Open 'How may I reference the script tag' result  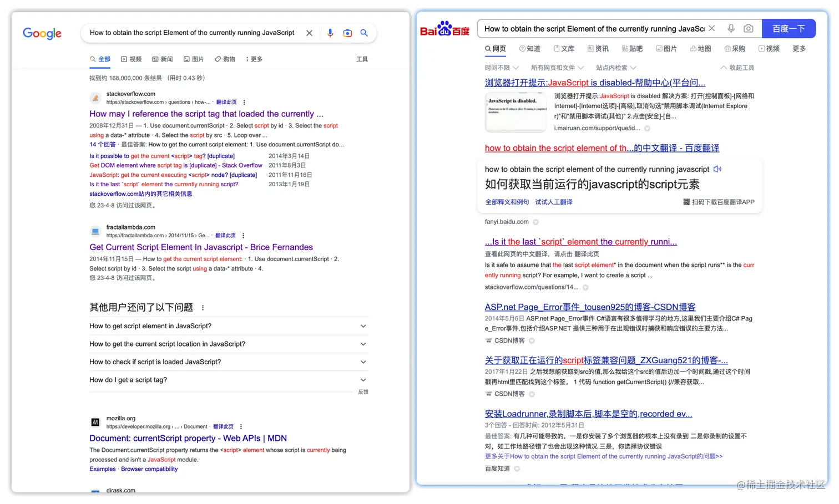(206, 114)
